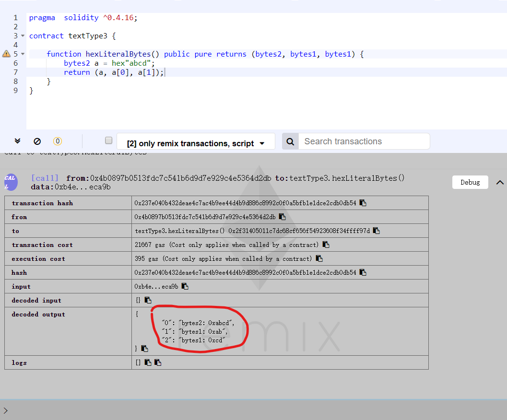The width and height of the screenshot is (507, 420).
Task: Click the decoded output label cell
Action: click(x=68, y=331)
